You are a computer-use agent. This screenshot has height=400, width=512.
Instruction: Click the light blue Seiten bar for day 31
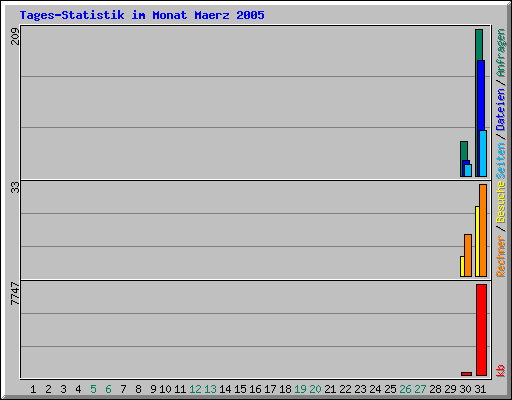pyautogui.click(x=483, y=153)
